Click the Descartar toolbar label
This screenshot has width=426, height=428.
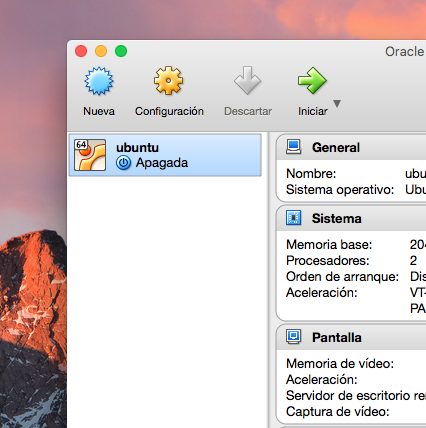click(x=248, y=111)
